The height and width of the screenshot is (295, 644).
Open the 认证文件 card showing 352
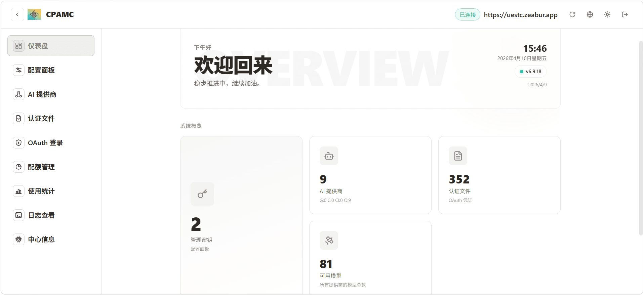click(x=499, y=175)
